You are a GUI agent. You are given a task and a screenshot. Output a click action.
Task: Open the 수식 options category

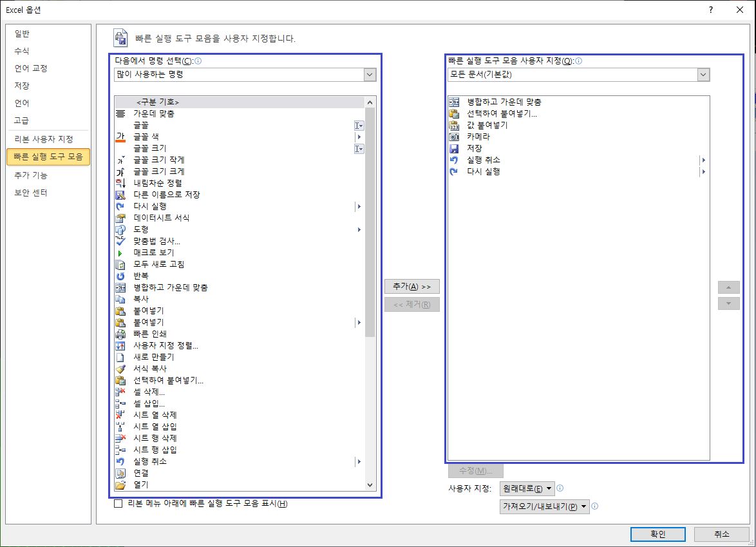point(22,51)
